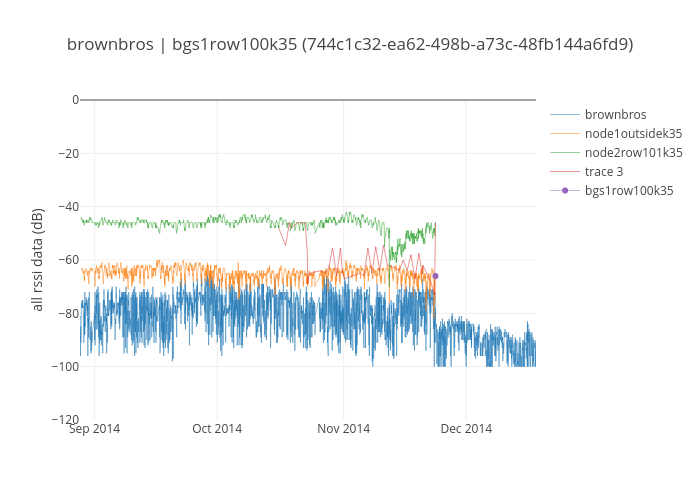Click the 0 y-axis tick label
Image resolution: width=700 pixels, height=500 pixels.
pos(74,100)
